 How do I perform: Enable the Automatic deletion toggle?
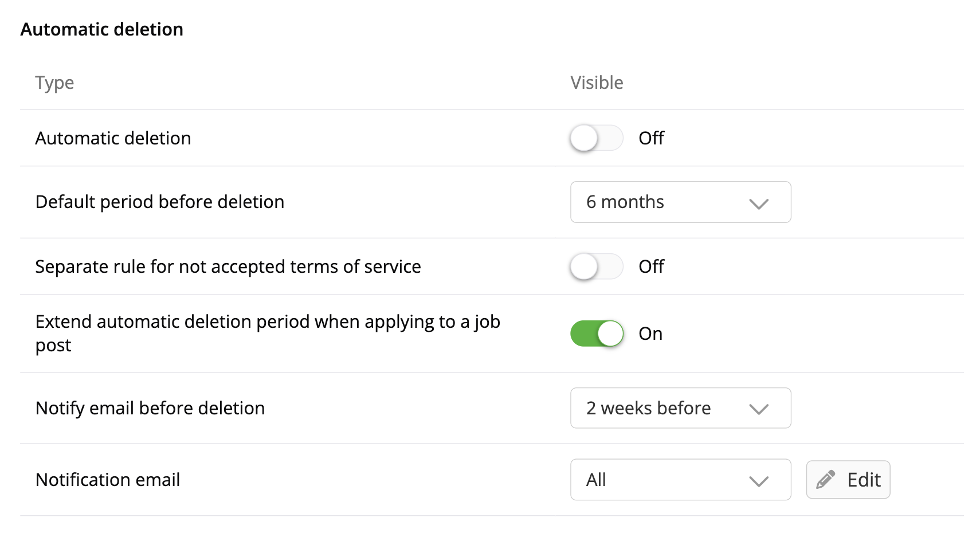[596, 138]
